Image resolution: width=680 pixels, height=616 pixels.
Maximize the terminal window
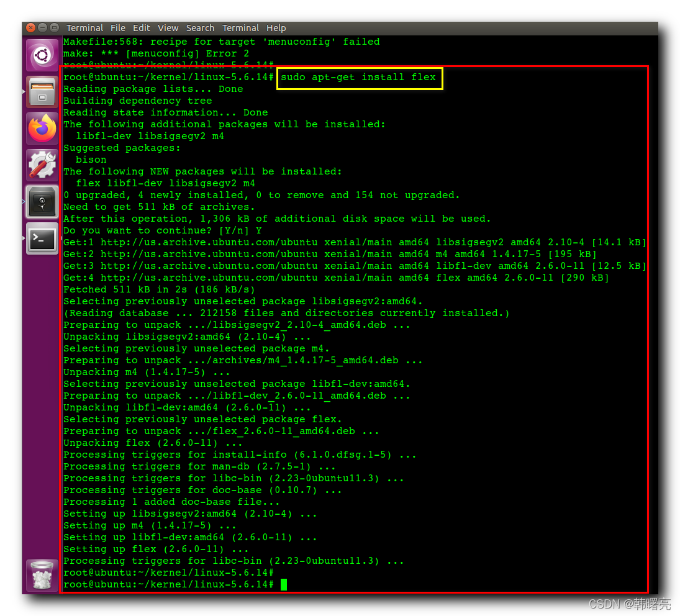coord(54,28)
